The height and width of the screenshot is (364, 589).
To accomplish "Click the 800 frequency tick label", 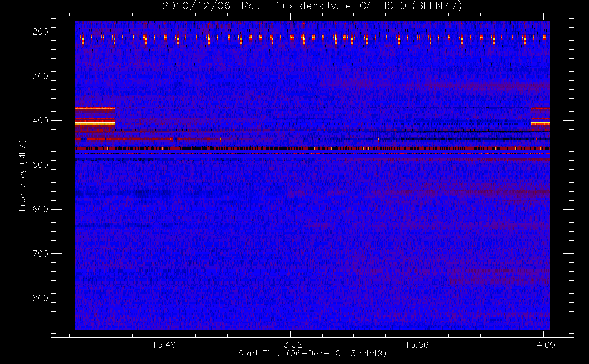I will pyautogui.click(x=40, y=298).
